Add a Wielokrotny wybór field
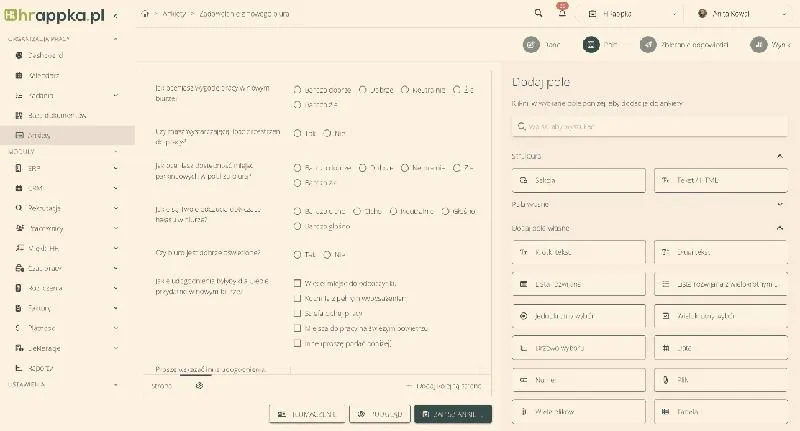 (721, 316)
